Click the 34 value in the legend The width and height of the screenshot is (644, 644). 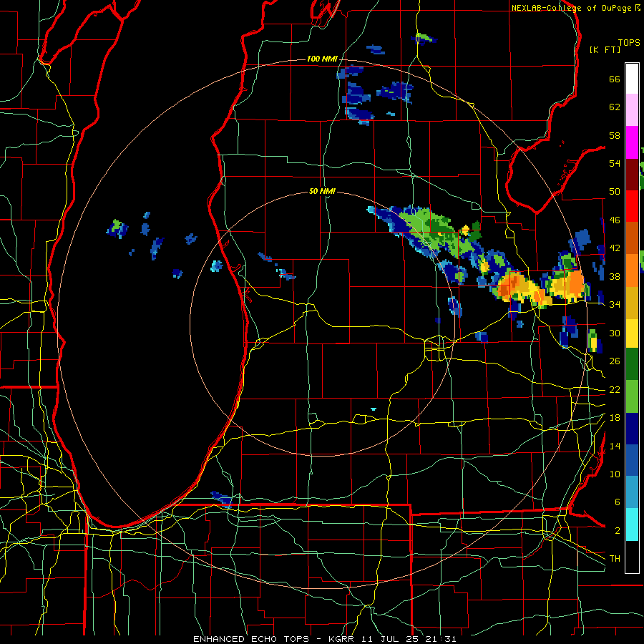(x=615, y=305)
